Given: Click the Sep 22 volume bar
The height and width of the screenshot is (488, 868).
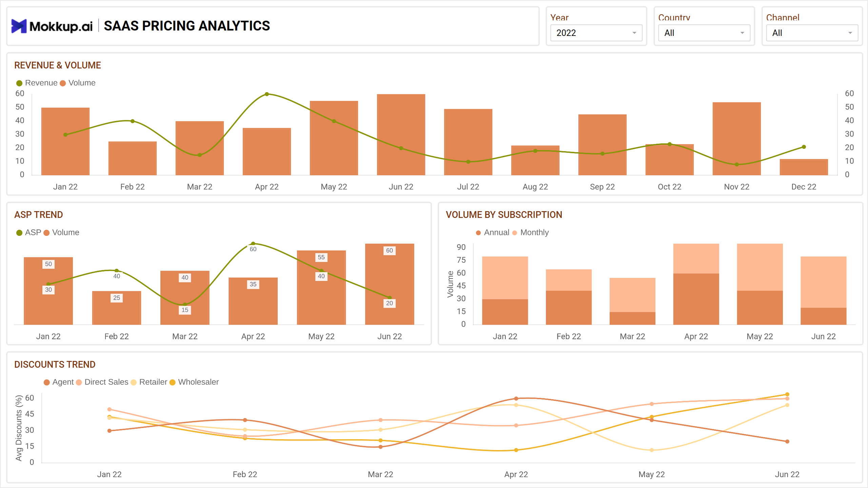Looking at the screenshot, I should pyautogui.click(x=603, y=145).
